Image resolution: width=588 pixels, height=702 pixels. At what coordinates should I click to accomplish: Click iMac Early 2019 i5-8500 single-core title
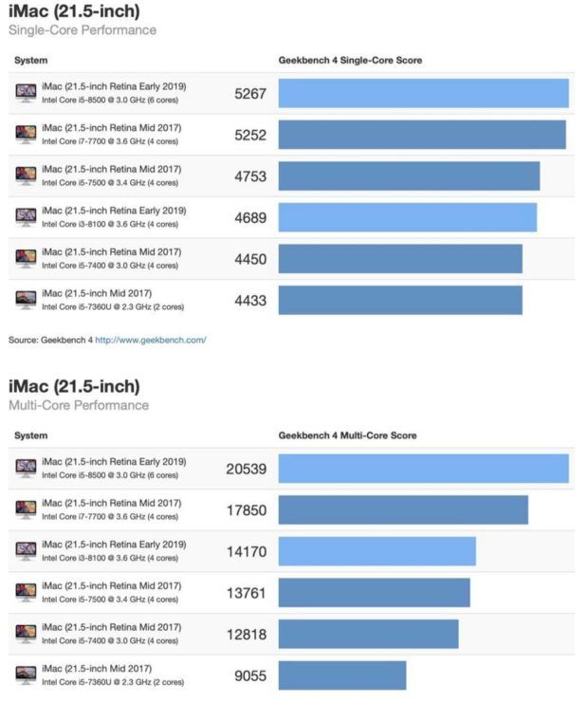114,86
